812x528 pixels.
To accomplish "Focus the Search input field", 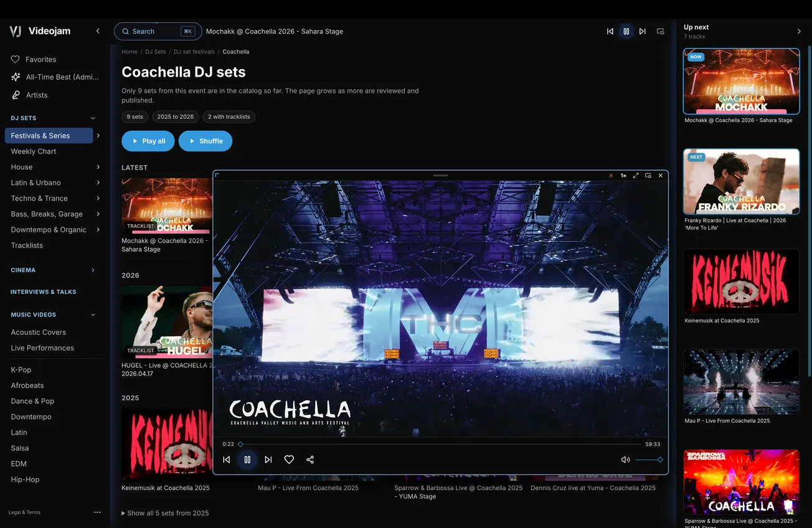I will pyautogui.click(x=158, y=31).
